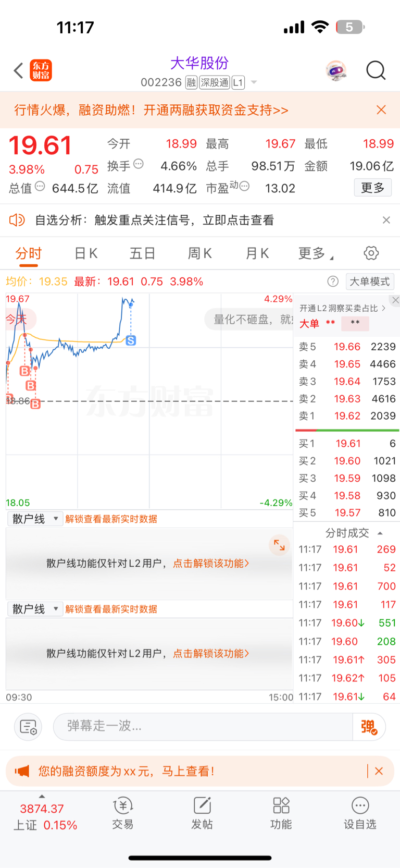400x868 pixels.
Task: Open the 东方财富 logo icon
Action: [41, 70]
